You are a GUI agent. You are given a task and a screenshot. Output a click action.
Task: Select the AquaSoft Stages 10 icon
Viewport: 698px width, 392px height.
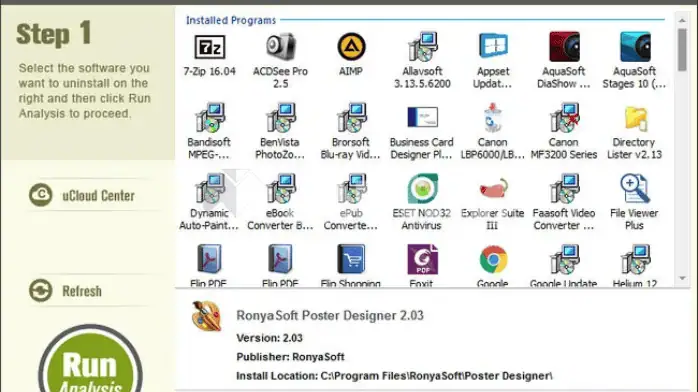tap(635, 47)
